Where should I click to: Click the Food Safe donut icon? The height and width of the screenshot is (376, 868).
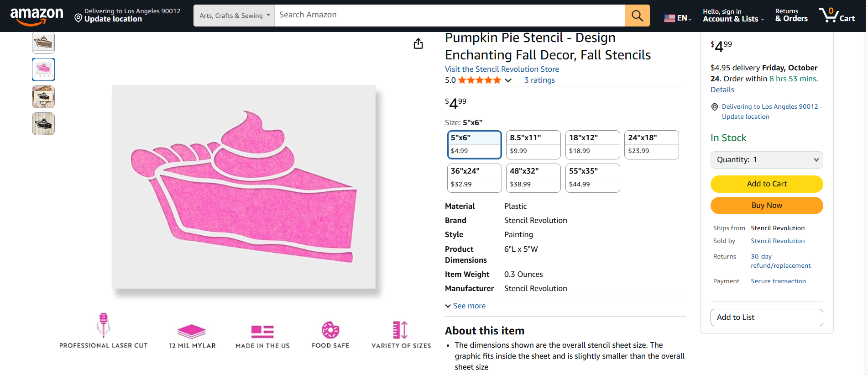pyautogui.click(x=330, y=330)
